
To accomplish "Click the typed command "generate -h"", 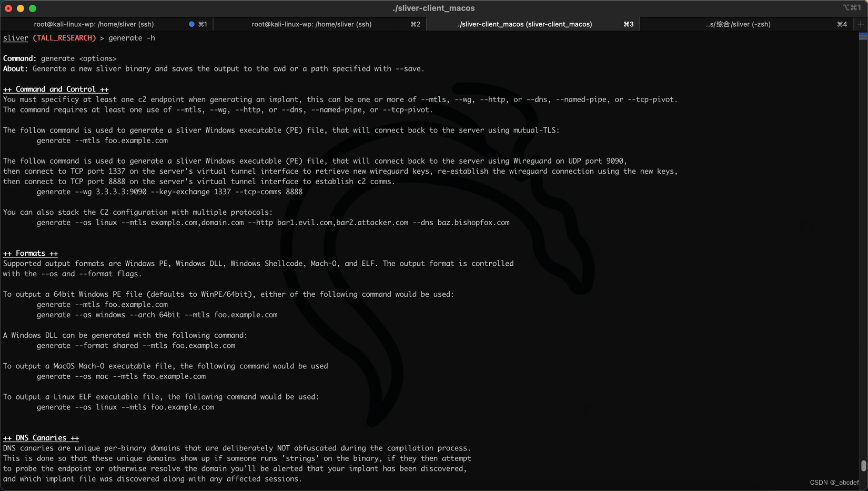I will click(x=132, y=38).
